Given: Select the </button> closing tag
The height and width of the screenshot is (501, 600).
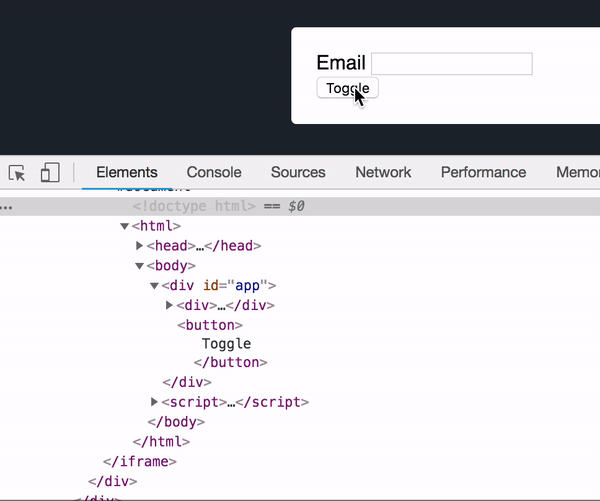Looking at the screenshot, I should pyautogui.click(x=230, y=362).
